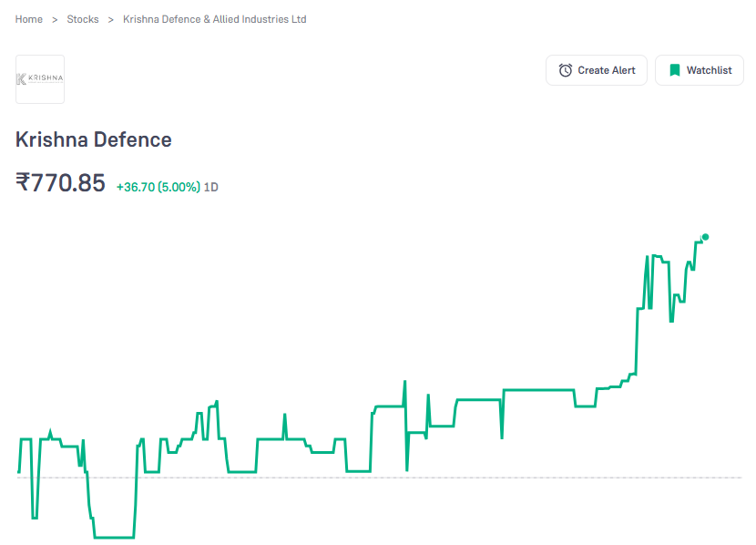Select the Create Alert button

(x=596, y=69)
